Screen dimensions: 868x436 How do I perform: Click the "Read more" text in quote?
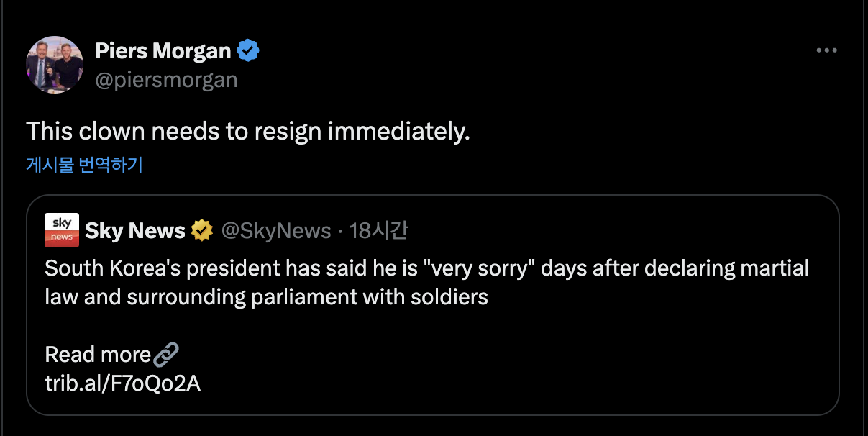pyautogui.click(x=98, y=354)
